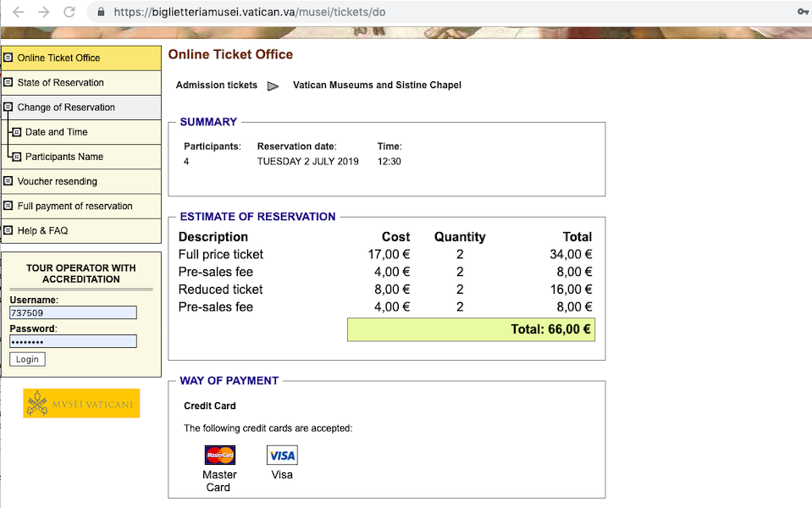Click the Password input field
The image size is (812, 508).
click(x=73, y=341)
